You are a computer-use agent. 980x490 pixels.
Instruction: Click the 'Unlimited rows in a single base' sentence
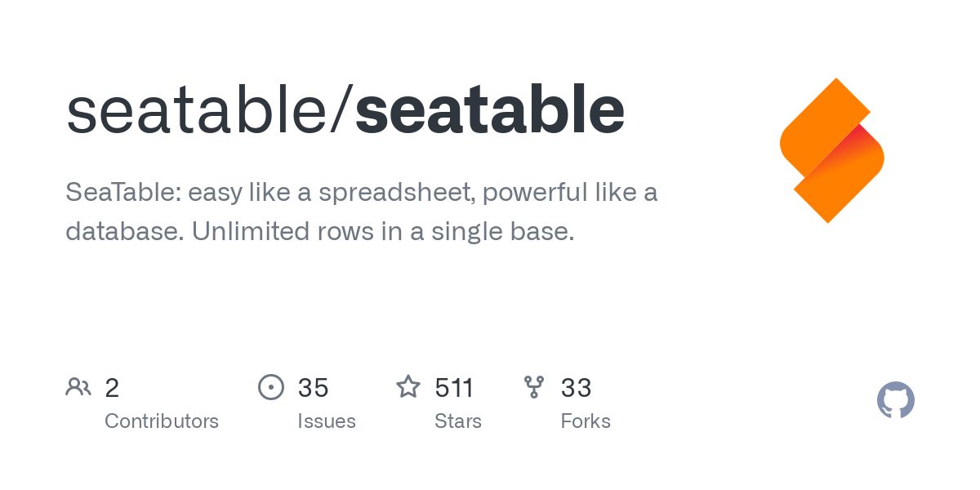pyautogui.click(x=382, y=232)
